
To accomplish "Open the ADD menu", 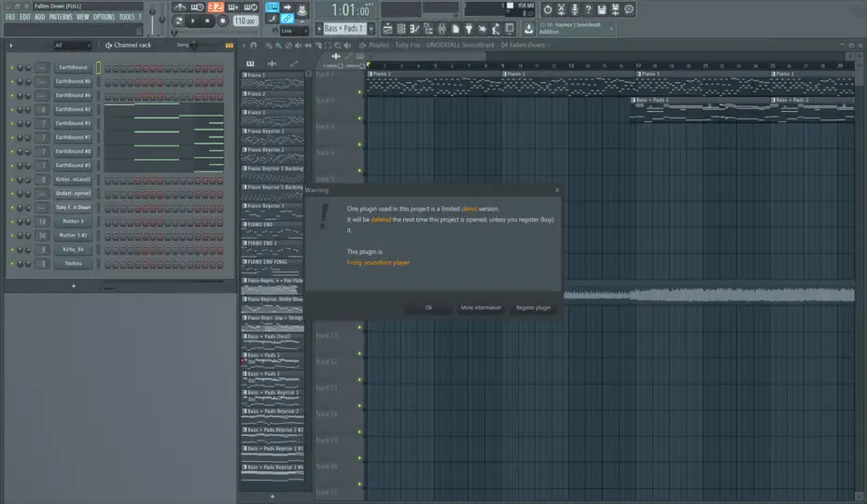I will 40,17.
